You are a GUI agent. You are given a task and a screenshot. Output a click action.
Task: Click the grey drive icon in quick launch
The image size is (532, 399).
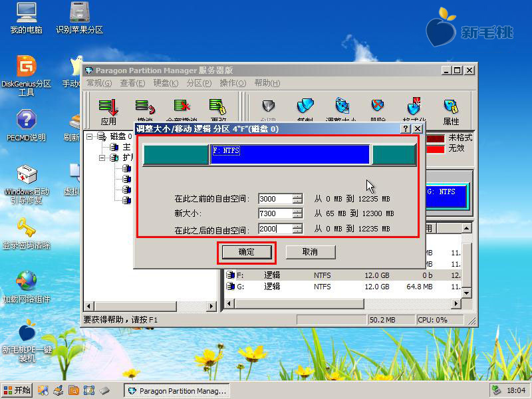click(x=104, y=390)
